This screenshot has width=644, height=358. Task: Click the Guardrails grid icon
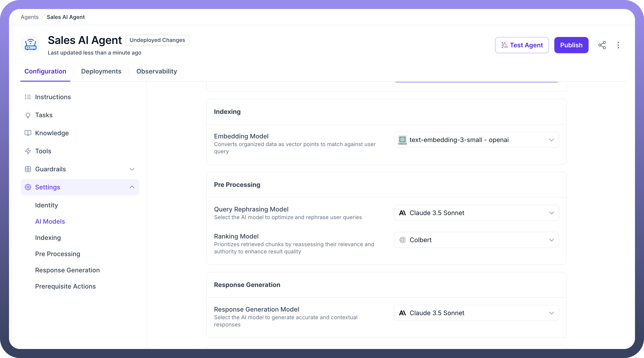point(28,169)
